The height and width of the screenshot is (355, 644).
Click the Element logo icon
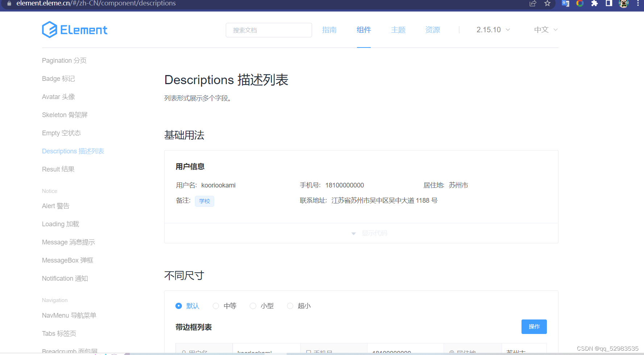pos(50,30)
